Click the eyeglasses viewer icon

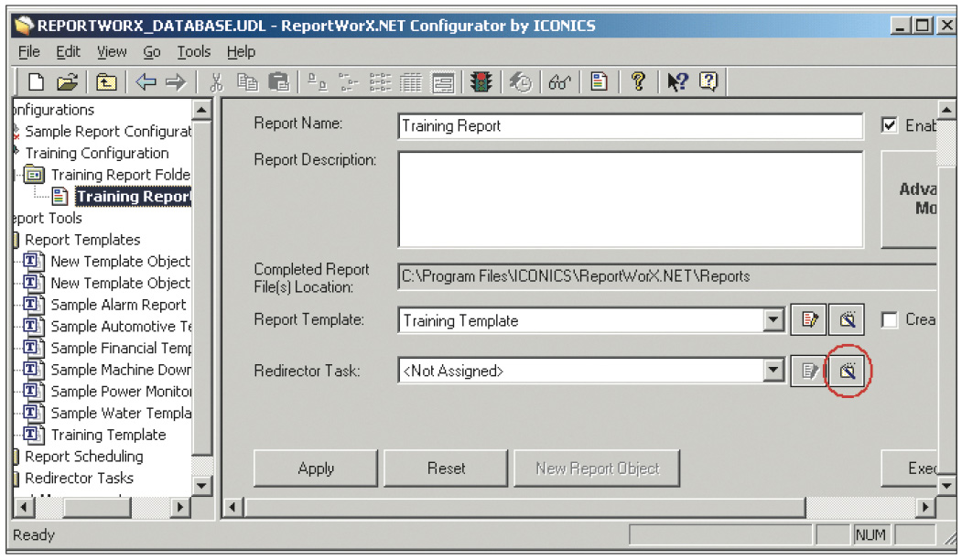[559, 81]
